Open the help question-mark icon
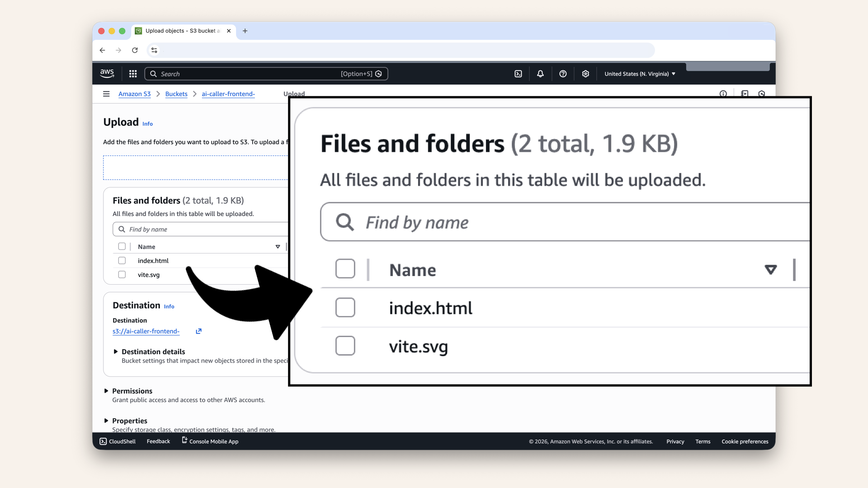 [563, 73]
